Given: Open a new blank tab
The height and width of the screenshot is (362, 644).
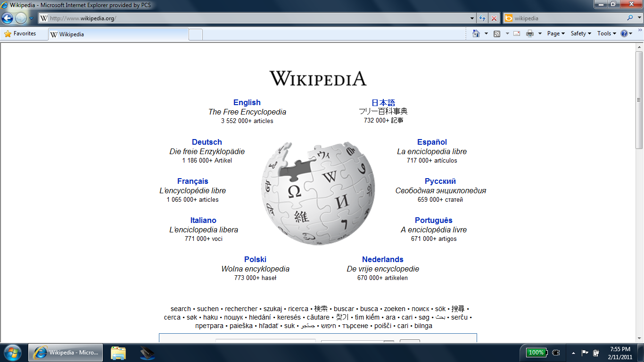Looking at the screenshot, I should click(196, 34).
